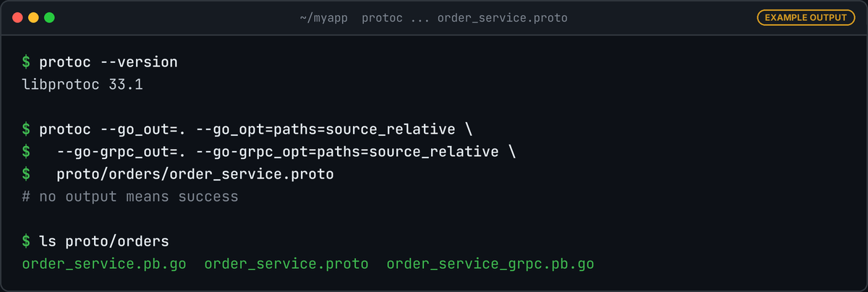
Task: Click the order_service.pb.go file name
Action: (x=104, y=264)
